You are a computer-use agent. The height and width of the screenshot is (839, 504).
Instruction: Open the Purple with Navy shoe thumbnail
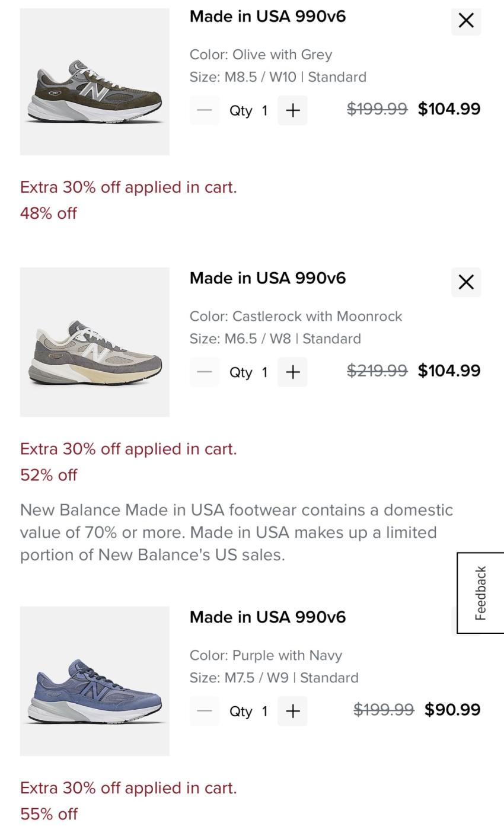click(x=95, y=681)
